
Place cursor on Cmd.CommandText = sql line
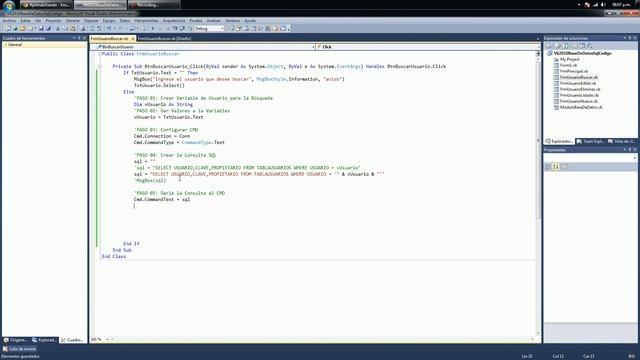click(x=162, y=200)
